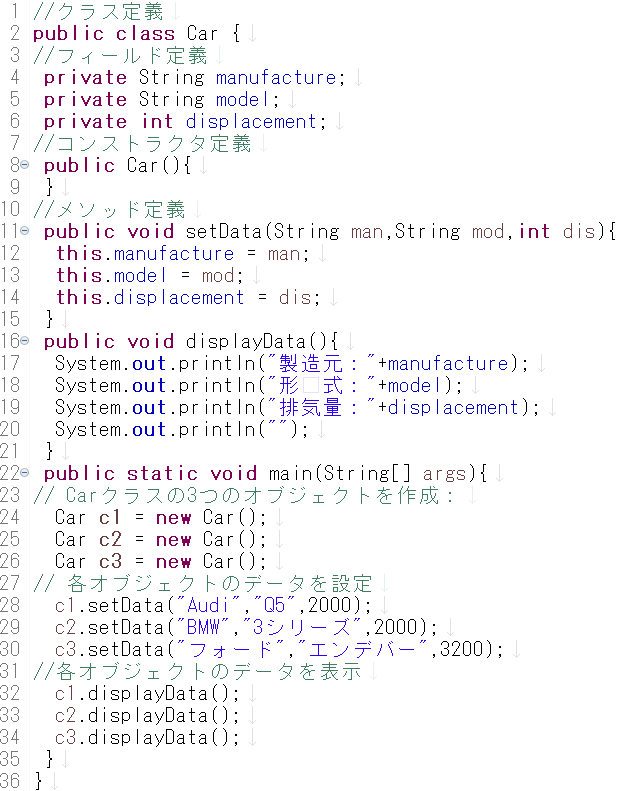621x791 pixels.
Task: Click the field name model on line 5
Action: point(244,99)
